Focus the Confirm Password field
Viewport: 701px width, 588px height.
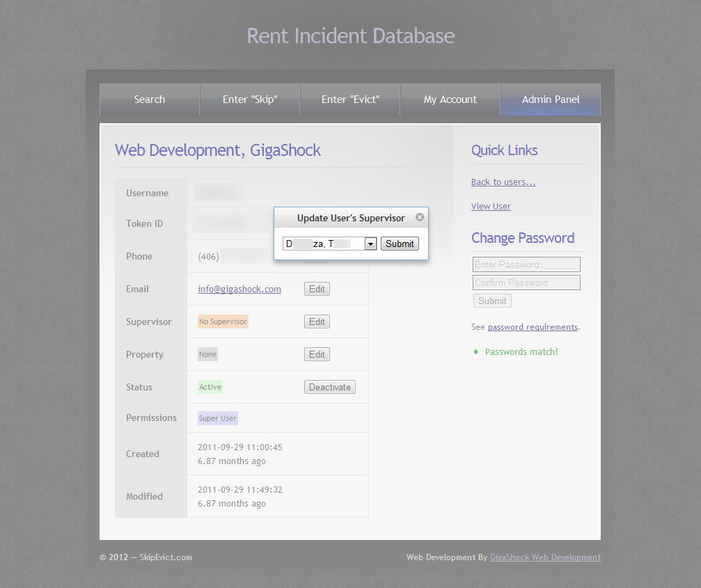coord(527,283)
